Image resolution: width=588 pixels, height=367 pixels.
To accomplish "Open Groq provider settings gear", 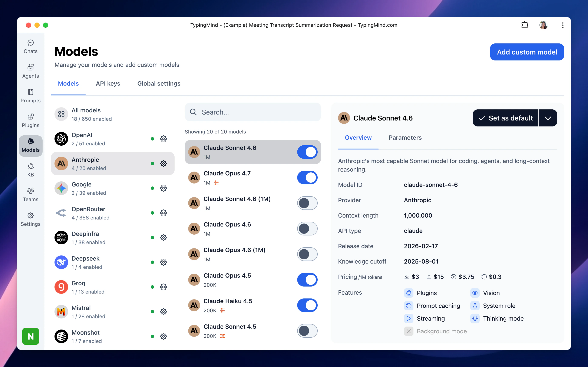I will pos(163,287).
